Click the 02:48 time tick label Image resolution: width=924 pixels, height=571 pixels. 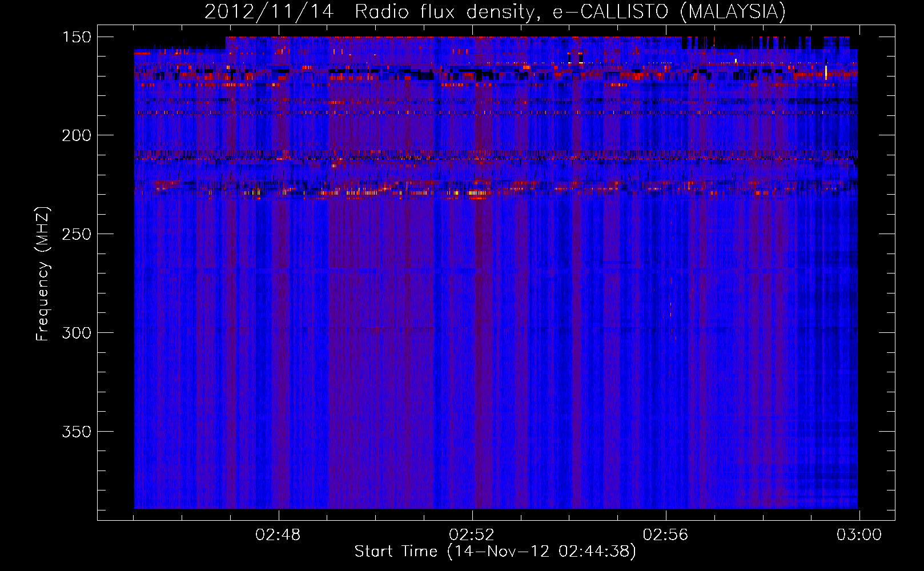278,535
